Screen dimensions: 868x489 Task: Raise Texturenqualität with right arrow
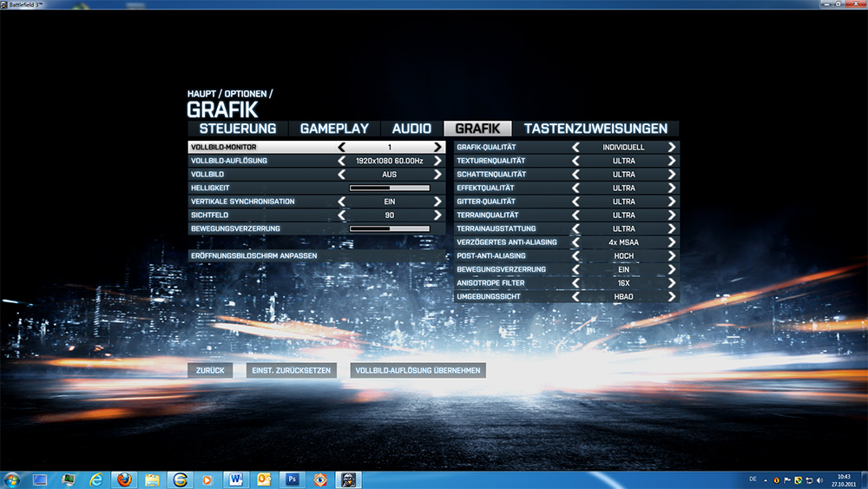(x=672, y=161)
